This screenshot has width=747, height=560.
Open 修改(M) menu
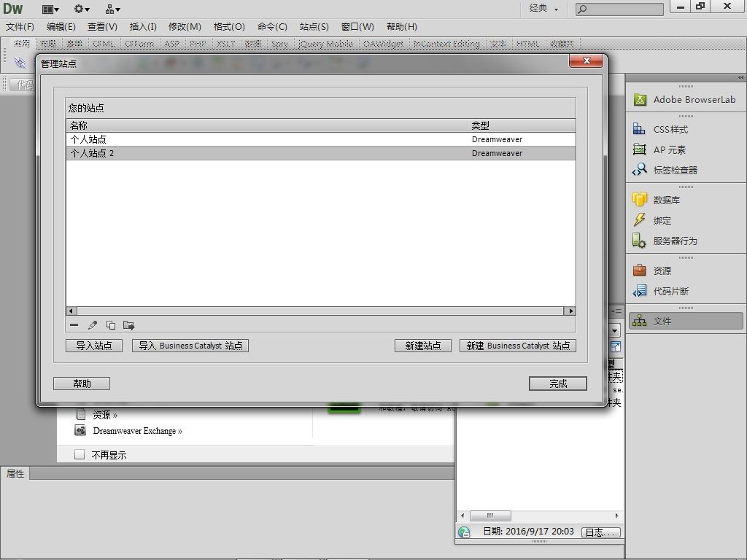[185, 27]
